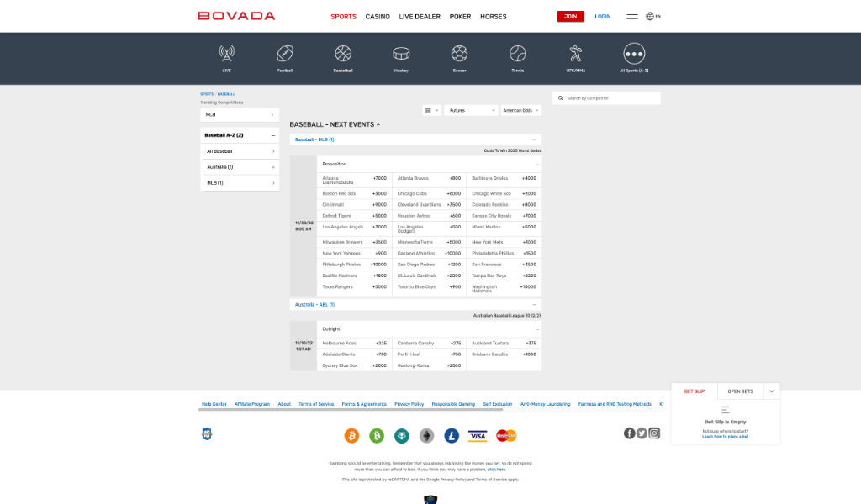Collapse the Baseball A-Z section
Screen dimensions: 861x504
(273, 135)
